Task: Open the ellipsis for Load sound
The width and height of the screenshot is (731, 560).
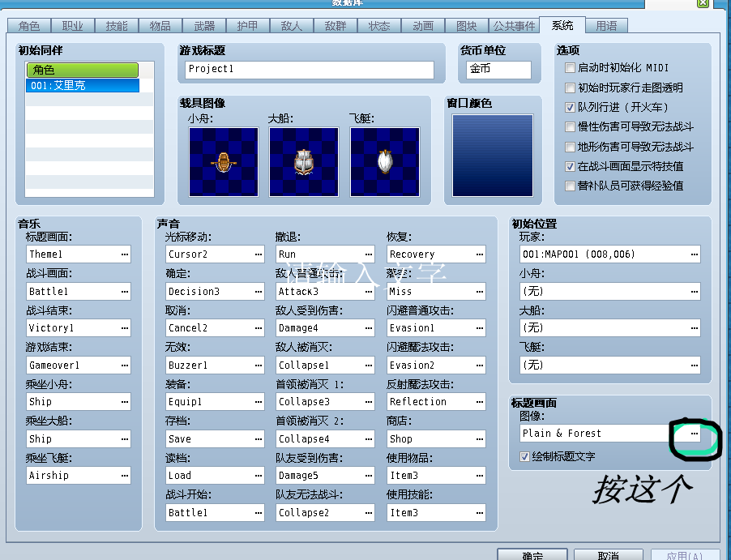Action: [x=259, y=476]
